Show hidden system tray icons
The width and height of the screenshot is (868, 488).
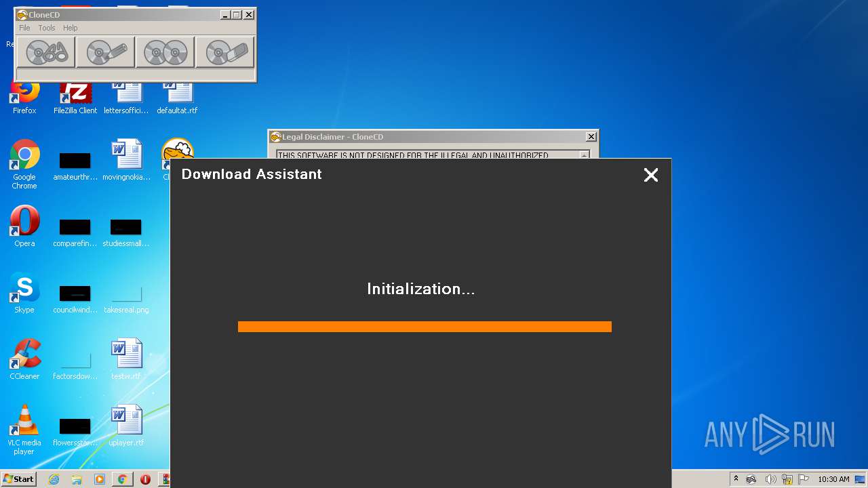pos(736,479)
